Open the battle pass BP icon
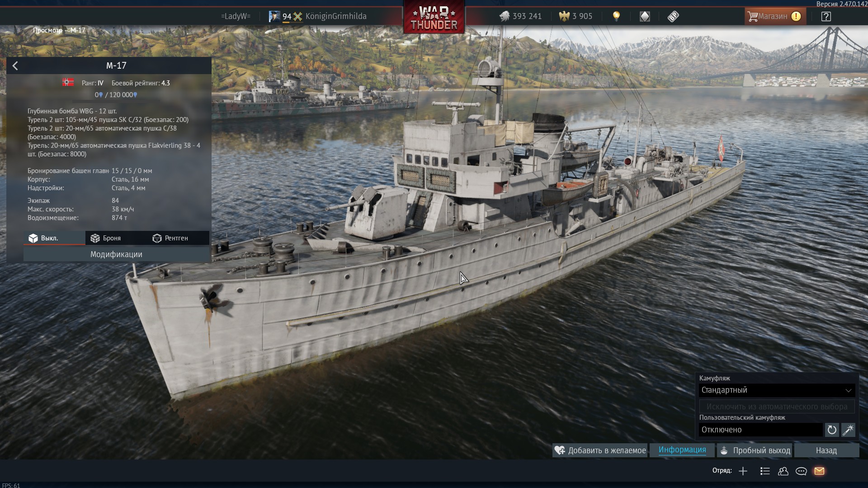Image resolution: width=868 pixels, height=488 pixels. [673, 16]
